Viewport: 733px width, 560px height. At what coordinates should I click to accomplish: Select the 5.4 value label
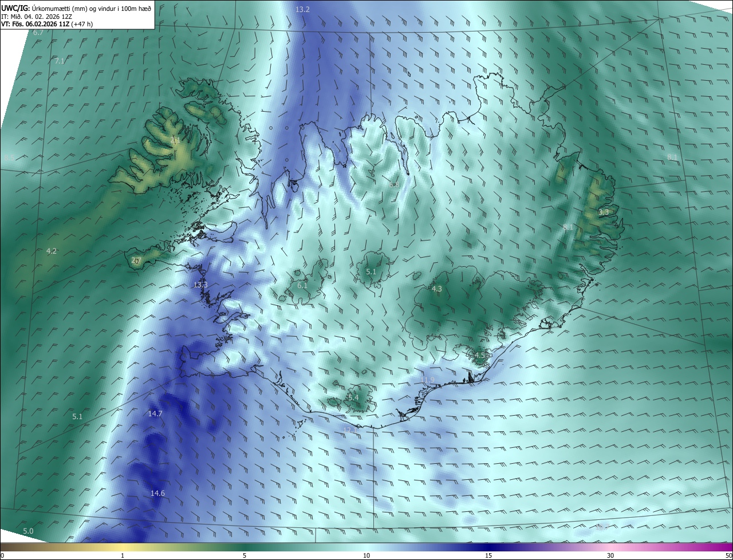pyautogui.click(x=353, y=397)
